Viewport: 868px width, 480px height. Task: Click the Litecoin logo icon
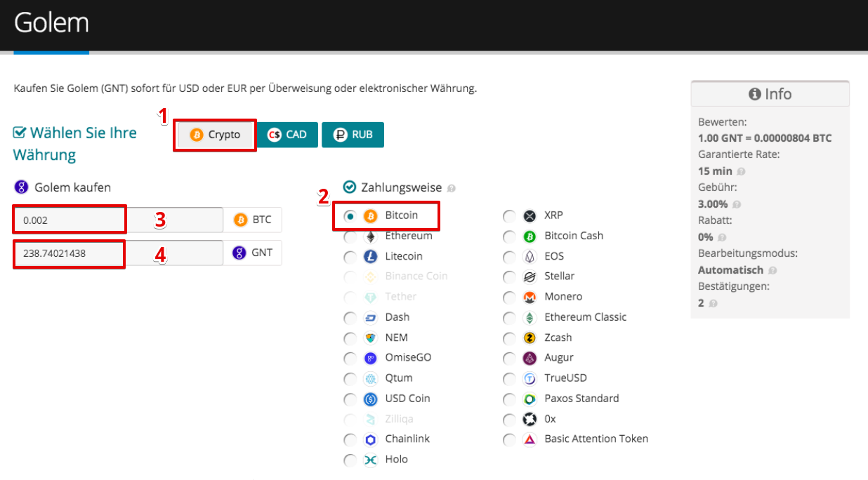click(x=371, y=257)
